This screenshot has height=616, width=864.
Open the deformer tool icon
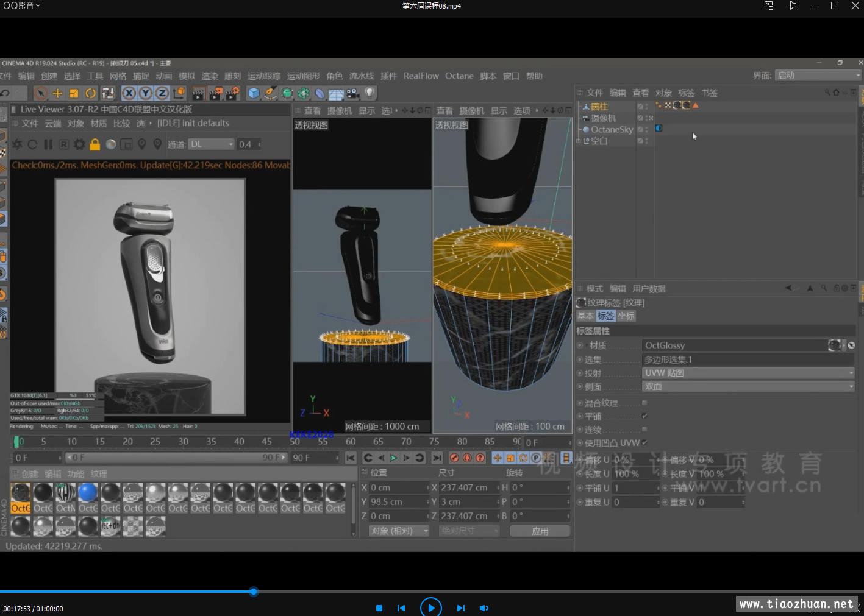point(320,93)
